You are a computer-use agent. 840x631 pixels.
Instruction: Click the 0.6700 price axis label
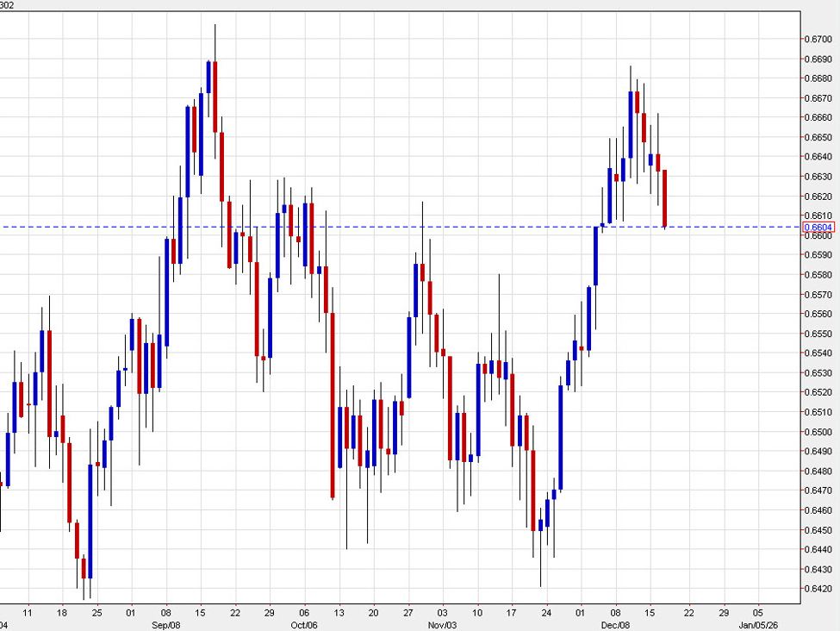[x=817, y=40]
